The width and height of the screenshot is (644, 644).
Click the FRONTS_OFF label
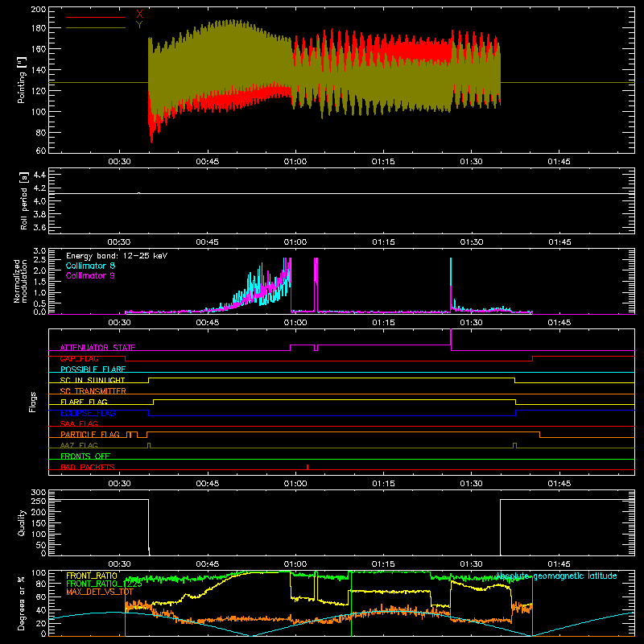tap(85, 456)
